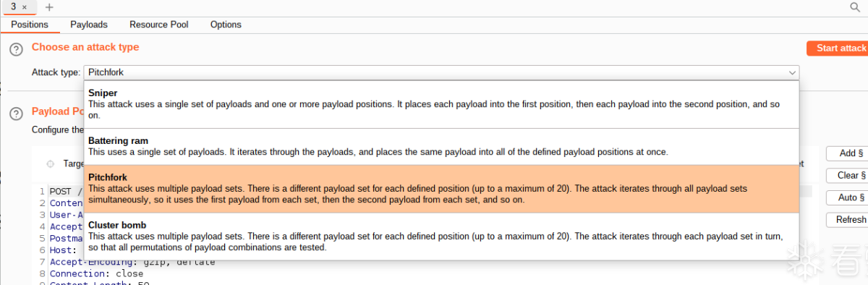Click the Auto § button
Image resolution: width=868 pixels, height=285 pixels.
[847, 197]
